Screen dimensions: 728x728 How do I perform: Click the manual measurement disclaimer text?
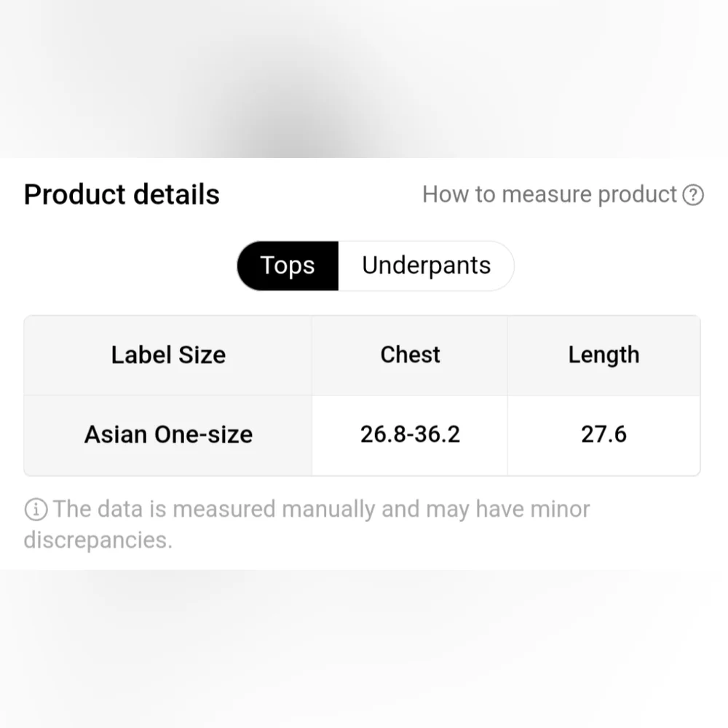[307, 524]
